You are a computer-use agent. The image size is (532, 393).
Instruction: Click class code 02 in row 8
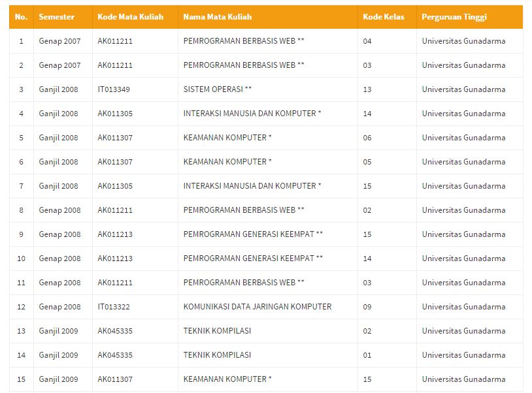click(367, 210)
